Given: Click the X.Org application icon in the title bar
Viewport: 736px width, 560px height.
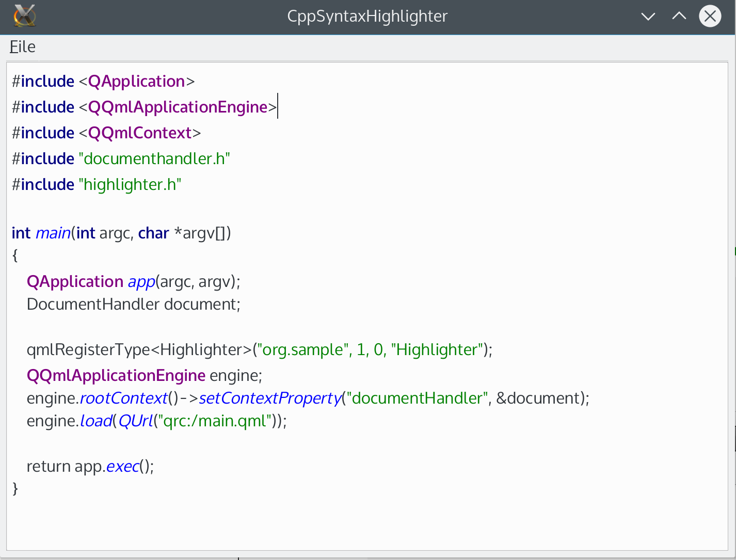Looking at the screenshot, I should click(23, 16).
